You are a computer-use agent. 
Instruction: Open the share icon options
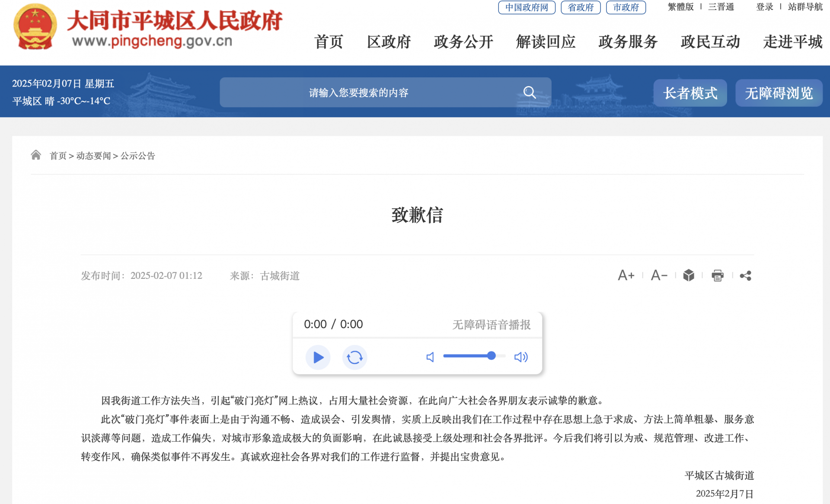tap(746, 275)
